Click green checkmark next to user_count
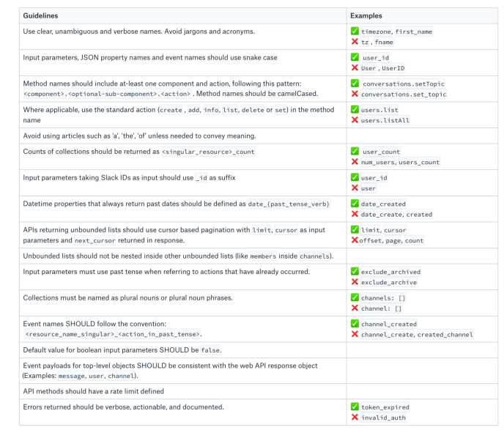This screenshot has height=433, width=504. click(355, 151)
